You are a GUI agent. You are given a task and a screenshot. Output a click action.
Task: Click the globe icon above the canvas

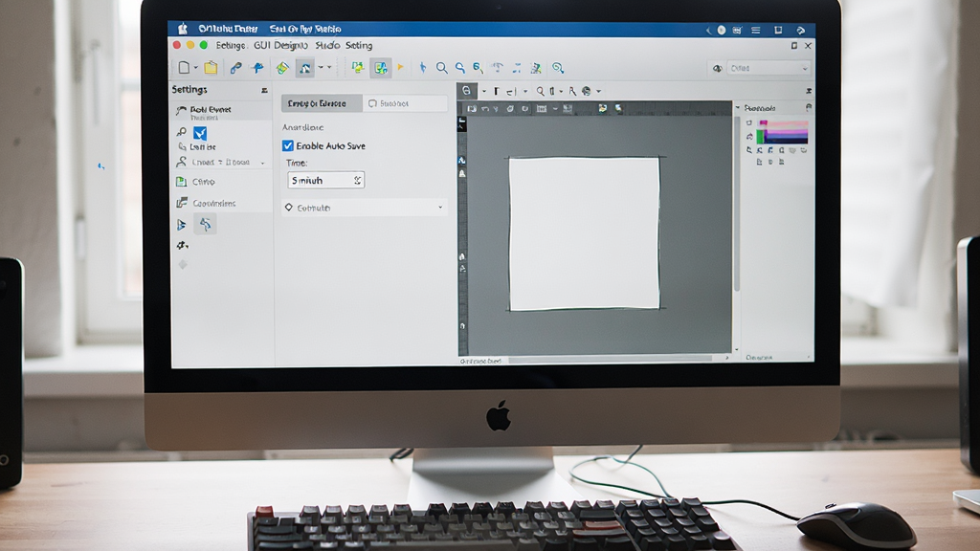click(587, 91)
